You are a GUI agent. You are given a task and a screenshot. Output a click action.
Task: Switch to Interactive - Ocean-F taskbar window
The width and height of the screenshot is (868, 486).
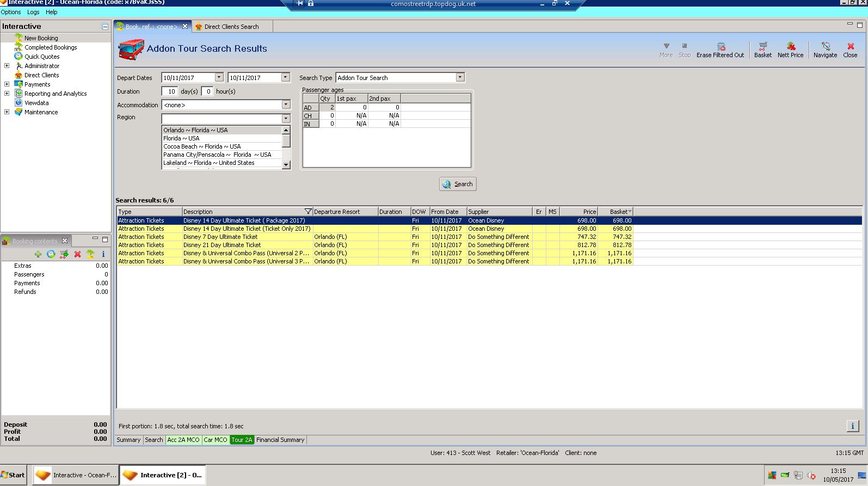tap(76, 475)
